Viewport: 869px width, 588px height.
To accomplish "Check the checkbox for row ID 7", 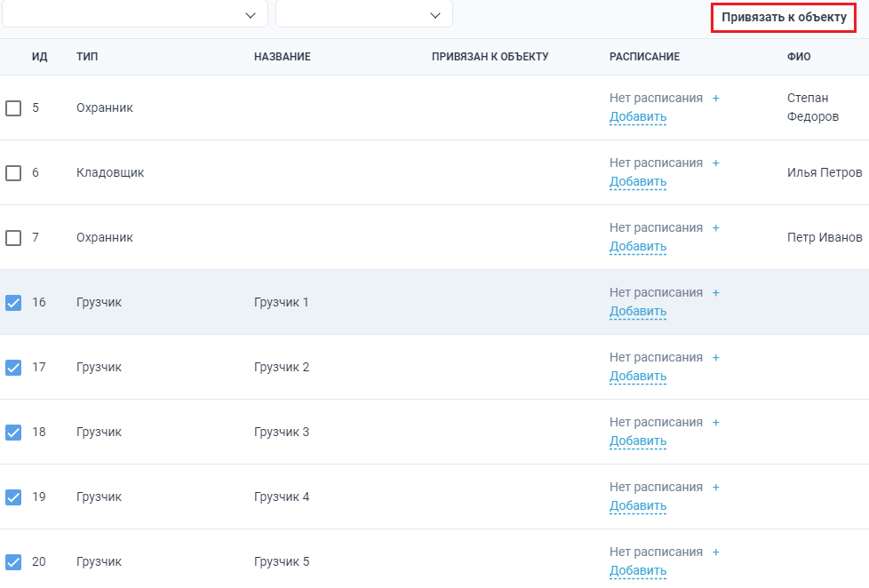I will pyautogui.click(x=13, y=238).
